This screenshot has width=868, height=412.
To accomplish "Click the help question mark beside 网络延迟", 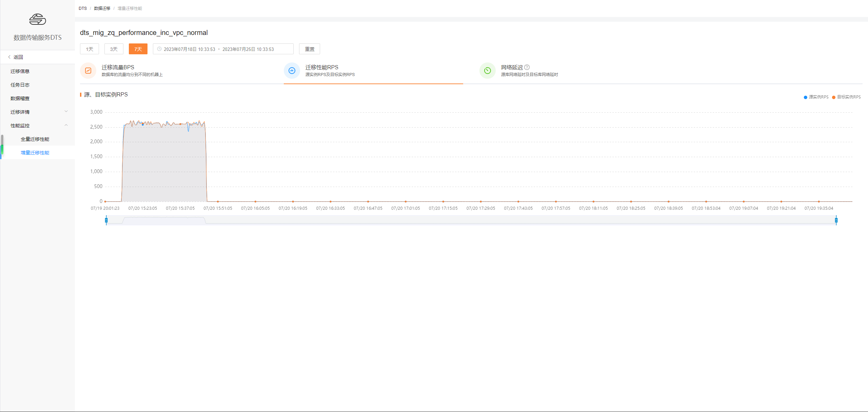I will click(527, 67).
